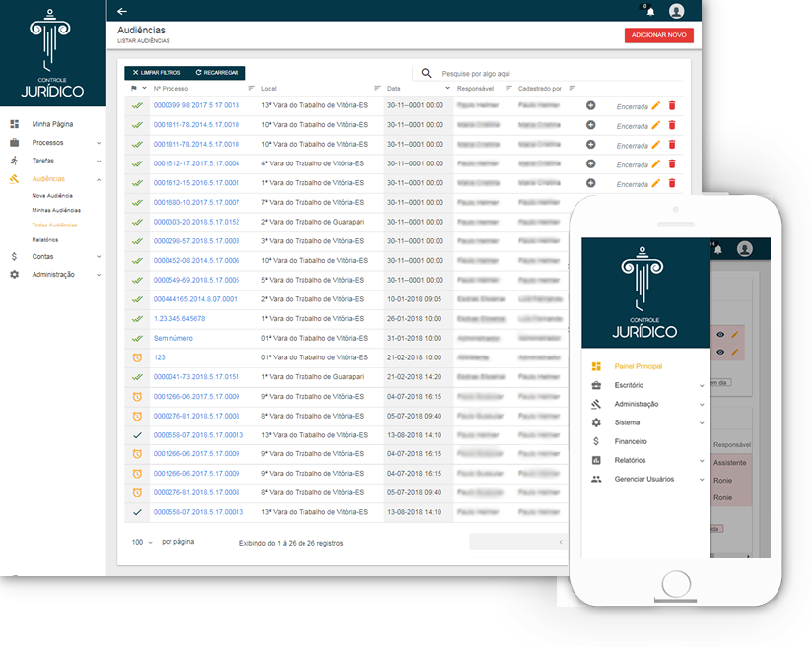This screenshot has width=812, height=647.
Task: Click the search magnifier icon
Action: pyautogui.click(x=427, y=73)
